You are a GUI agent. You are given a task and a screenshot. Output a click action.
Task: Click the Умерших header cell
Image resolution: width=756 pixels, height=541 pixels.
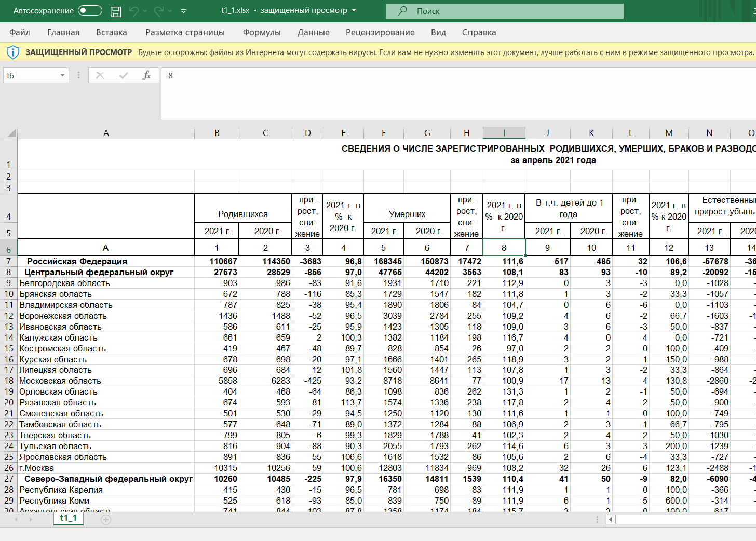pyautogui.click(x=407, y=209)
